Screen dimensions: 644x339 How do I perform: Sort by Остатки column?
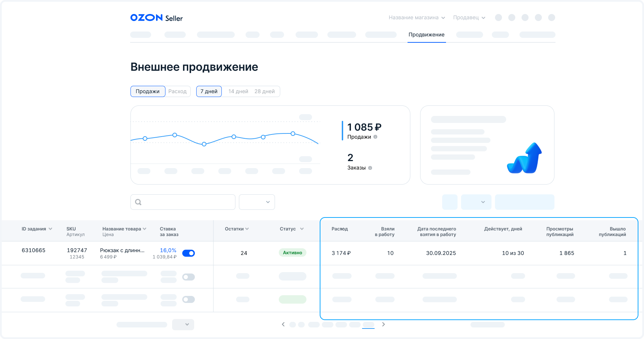(237, 229)
